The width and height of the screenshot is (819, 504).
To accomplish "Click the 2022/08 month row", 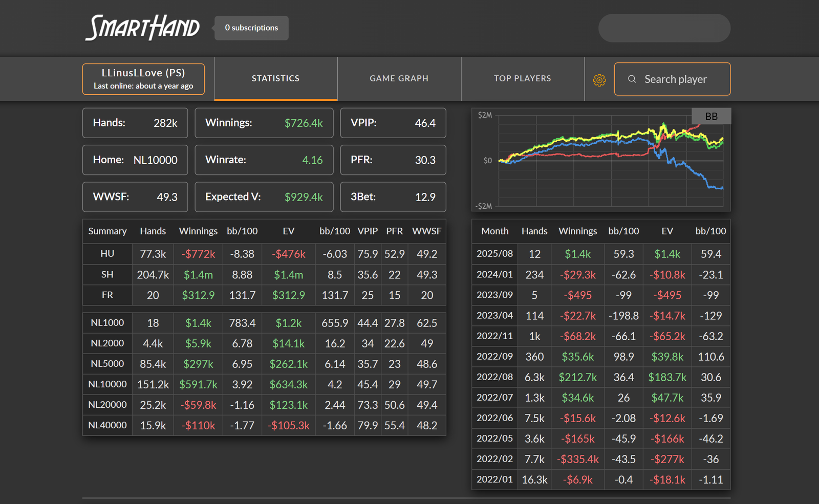I will click(601, 377).
